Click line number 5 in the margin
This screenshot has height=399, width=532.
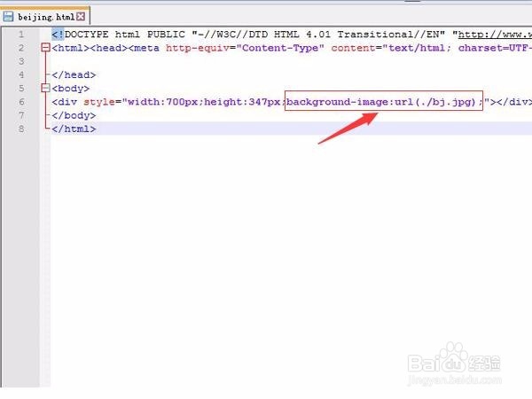point(21,89)
